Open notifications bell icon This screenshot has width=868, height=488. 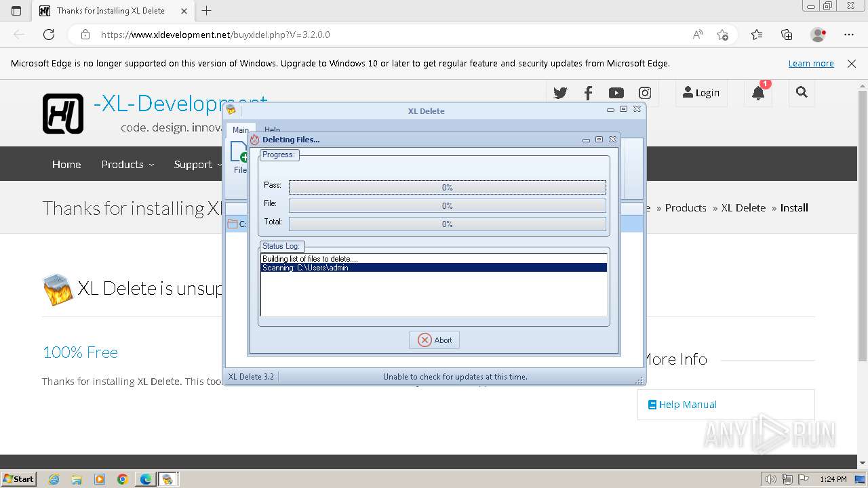point(758,94)
